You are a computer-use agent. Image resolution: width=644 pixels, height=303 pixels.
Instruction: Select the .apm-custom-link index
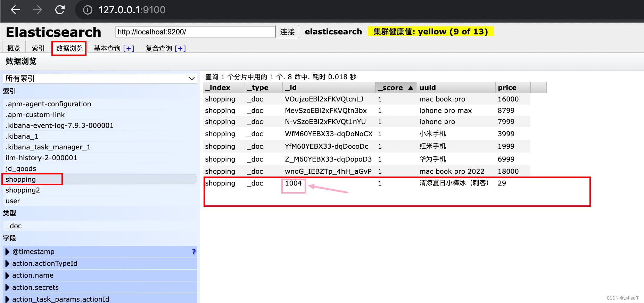pos(100,115)
